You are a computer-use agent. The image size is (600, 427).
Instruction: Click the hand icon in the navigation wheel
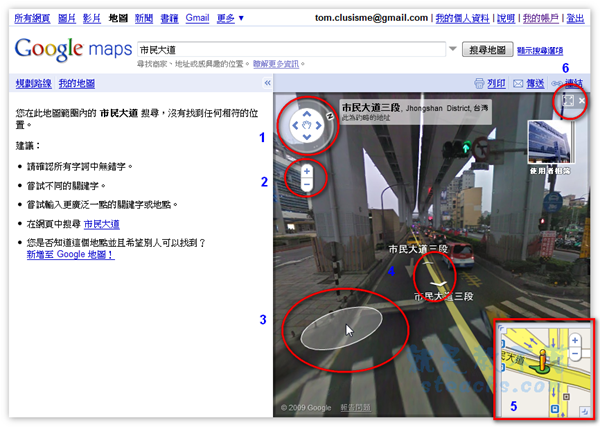[307, 125]
